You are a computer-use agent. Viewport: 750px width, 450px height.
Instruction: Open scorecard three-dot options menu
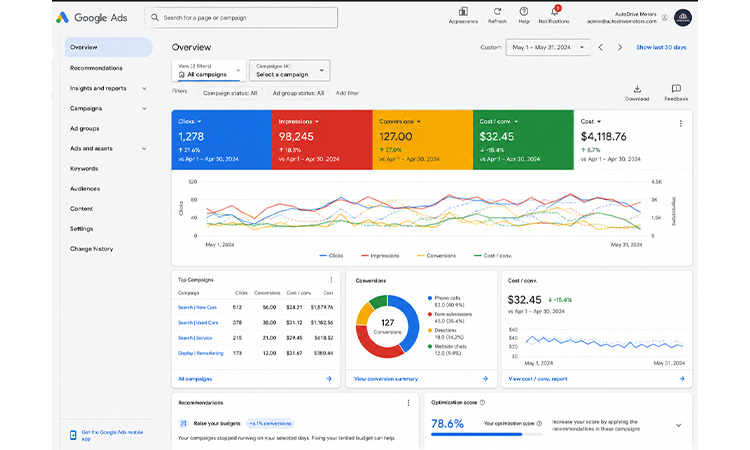681,123
